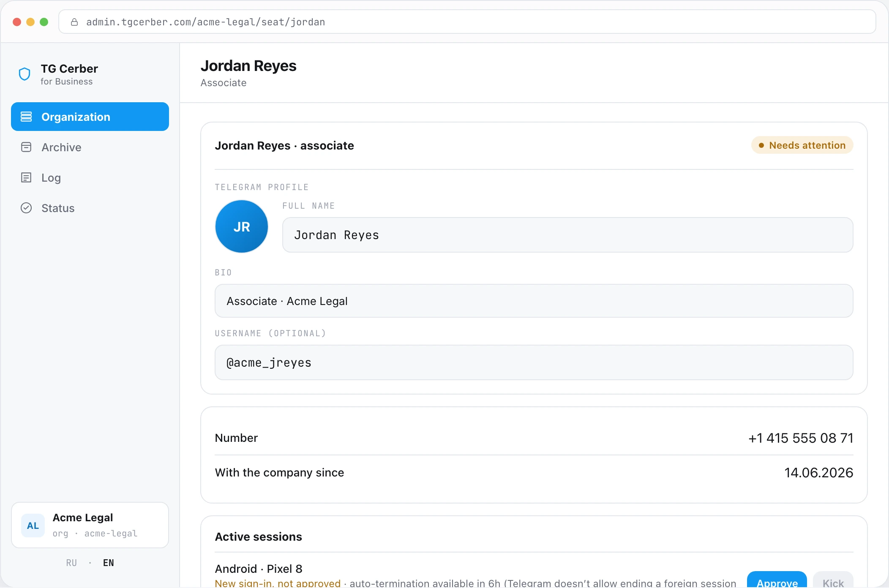Click the JR profile avatar

point(242,226)
